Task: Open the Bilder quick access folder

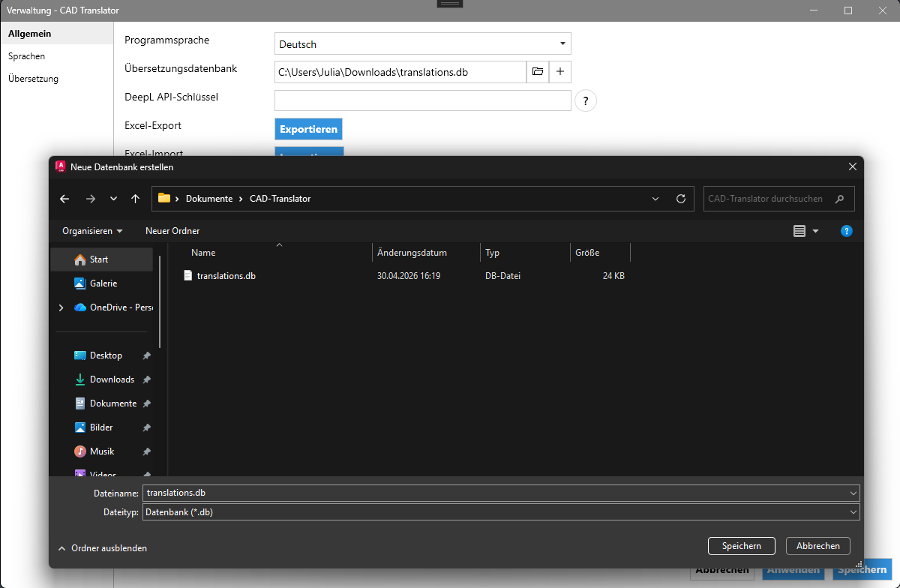Action: pyautogui.click(x=94, y=427)
